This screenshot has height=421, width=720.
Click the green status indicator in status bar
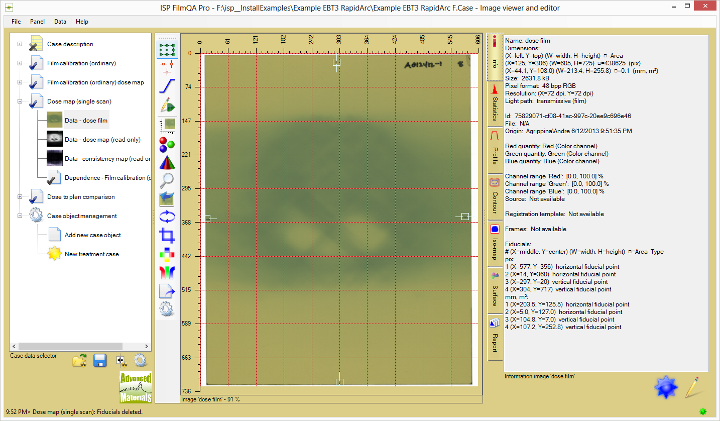(703, 411)
